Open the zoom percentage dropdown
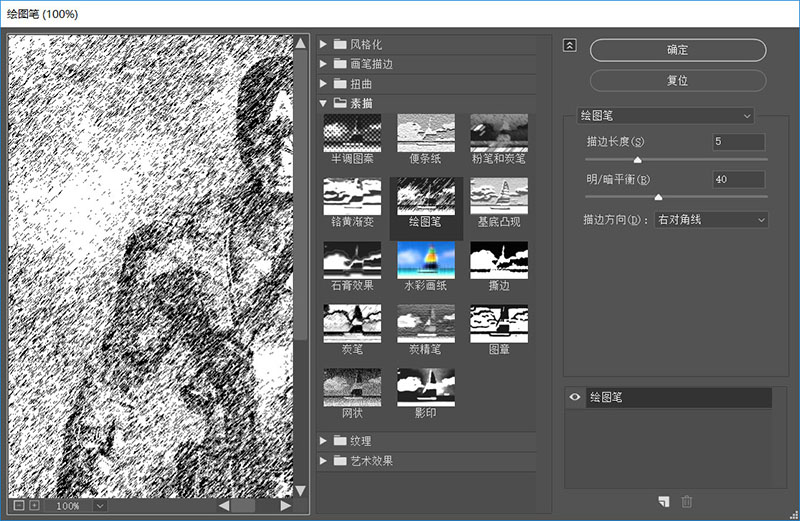The image size is (800, 521). [x=100, y=506]
